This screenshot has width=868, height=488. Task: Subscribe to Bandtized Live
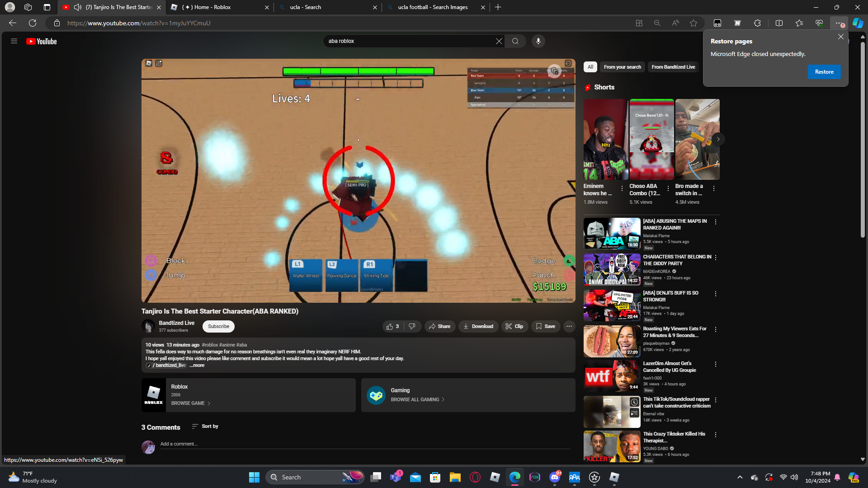pyautogui.click(x=218, y=326)
